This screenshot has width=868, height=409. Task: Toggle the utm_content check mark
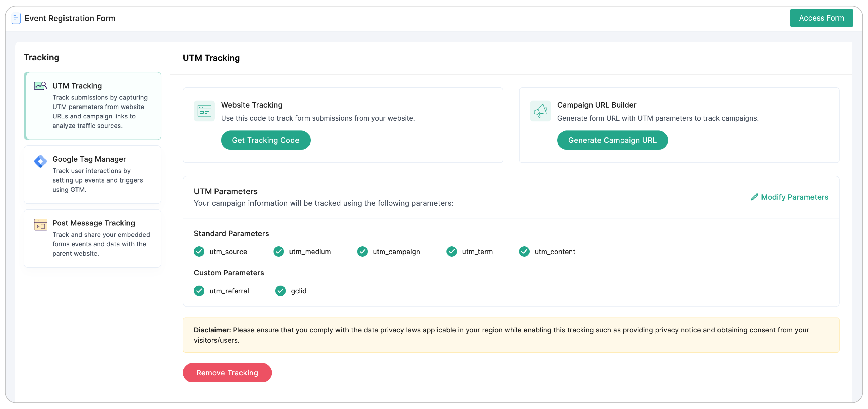click(524, 252)
